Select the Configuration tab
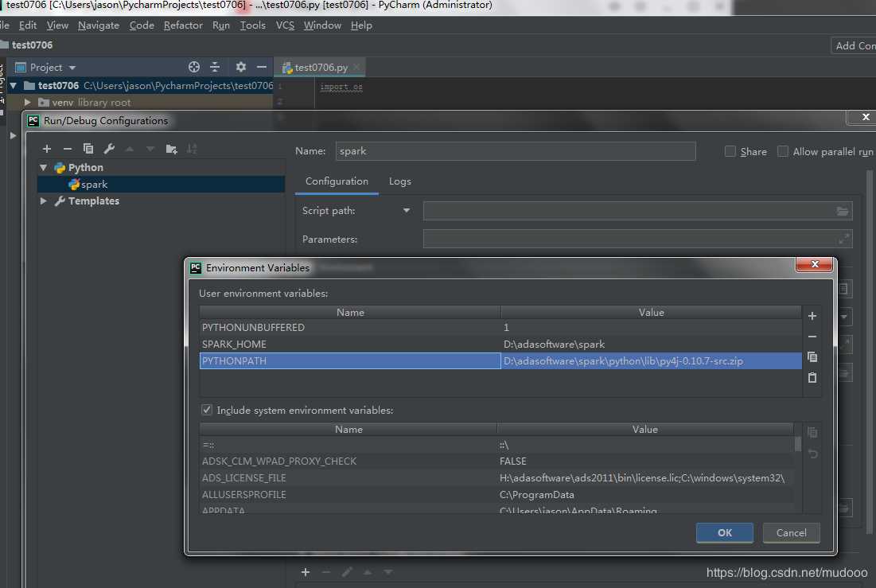This screenshot has height=588, width=876. (x=337, y=181)
